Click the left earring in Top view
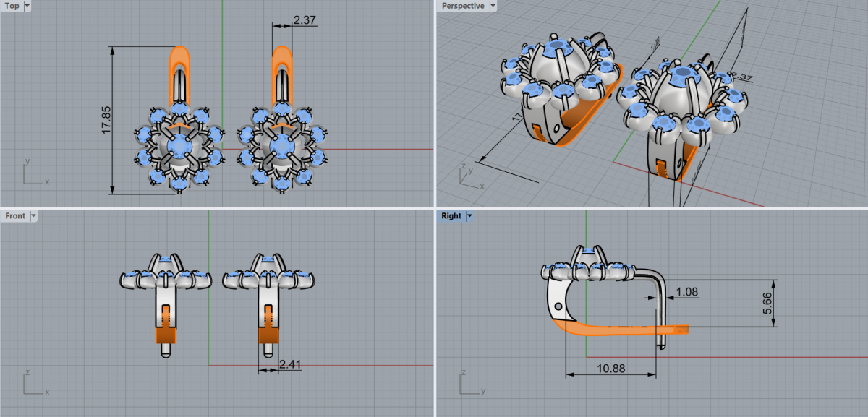Screen dimensions: 868x417 click(179, 121)
